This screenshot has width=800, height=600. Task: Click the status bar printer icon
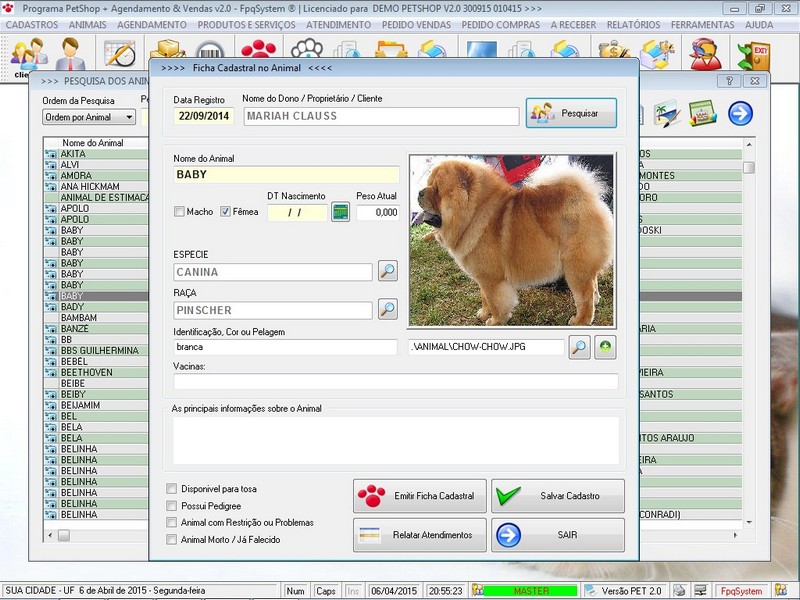point(679,591)
